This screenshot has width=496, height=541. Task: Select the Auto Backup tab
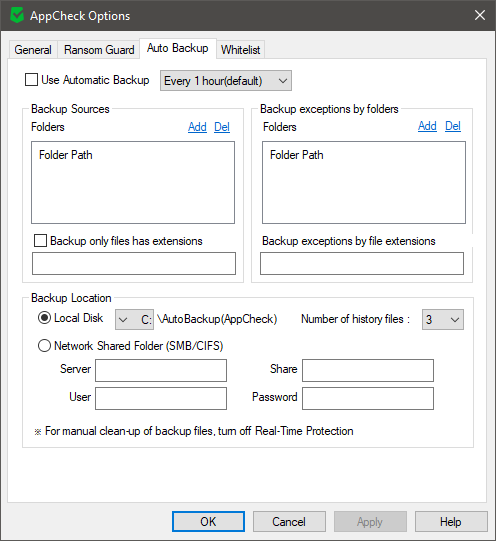tap(178, 48)
